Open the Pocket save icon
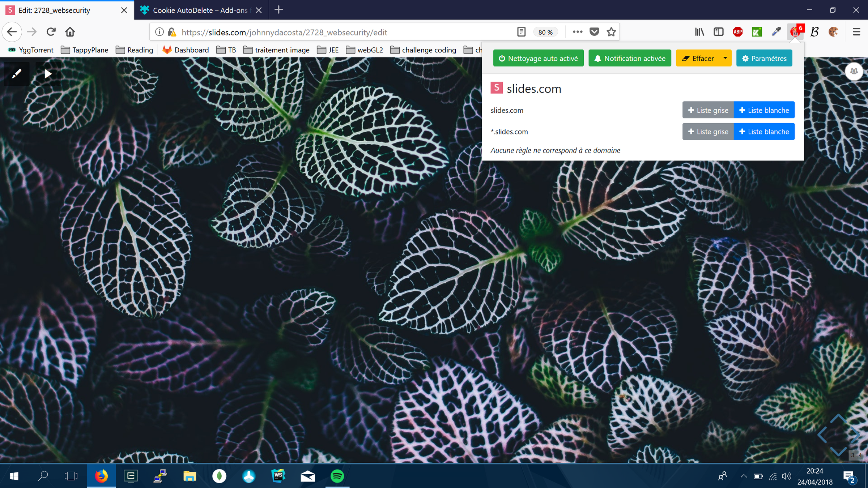 pyautogui.click(x=594, y=32)
